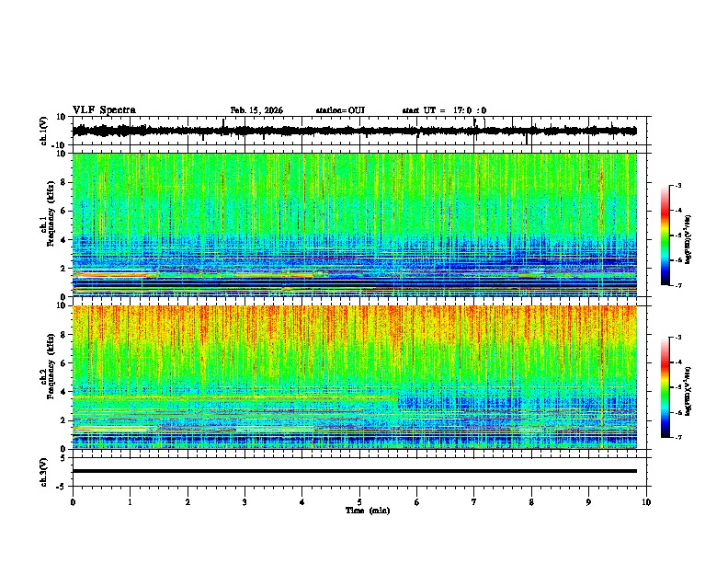Click the ch.2 color scale bar

pos(665,387)
